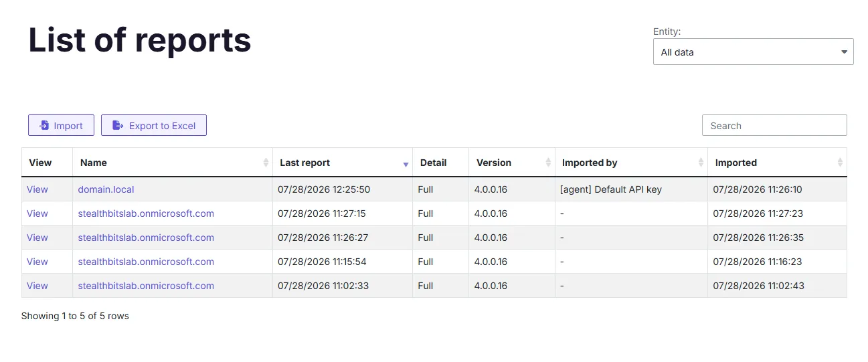This screenshot has height=362, width=868.
Task: Open domain.local report name link
Action: [x=106, y=189]
